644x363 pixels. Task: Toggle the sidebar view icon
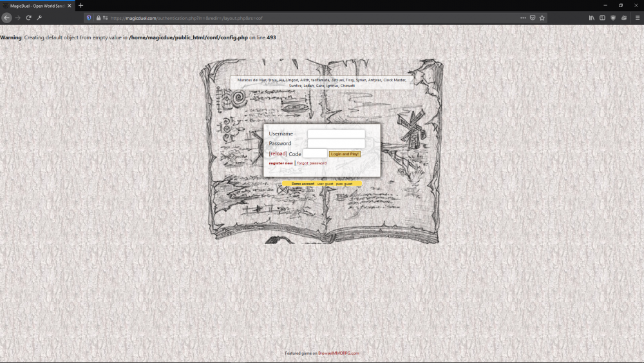(x=602, y=18)
